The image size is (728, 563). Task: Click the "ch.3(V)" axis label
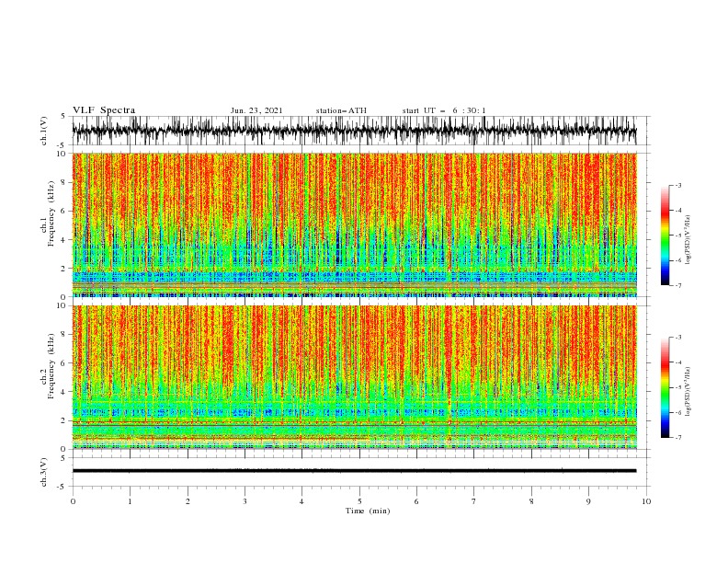[x=44, y=472]
